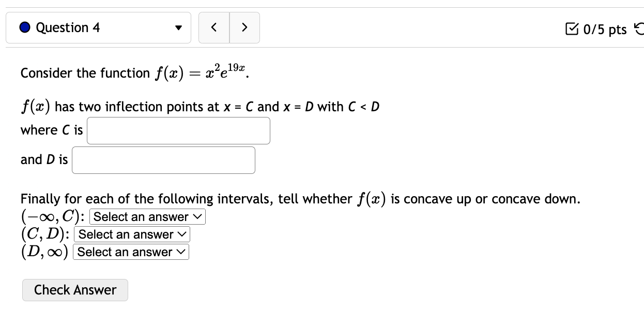The width and height of the screenshot is (644, 324).
Task: Select the question navigation back chevron
Action: point(214,27)
